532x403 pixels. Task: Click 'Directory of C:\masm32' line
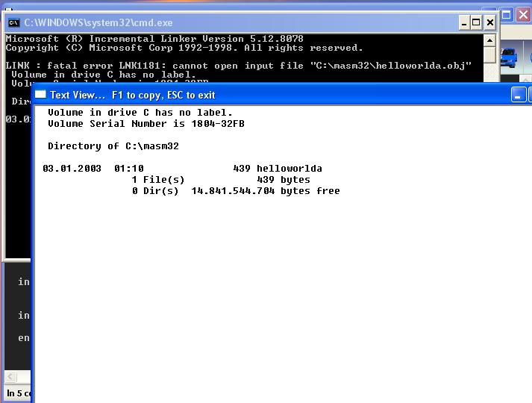click(x=113, y=146)
